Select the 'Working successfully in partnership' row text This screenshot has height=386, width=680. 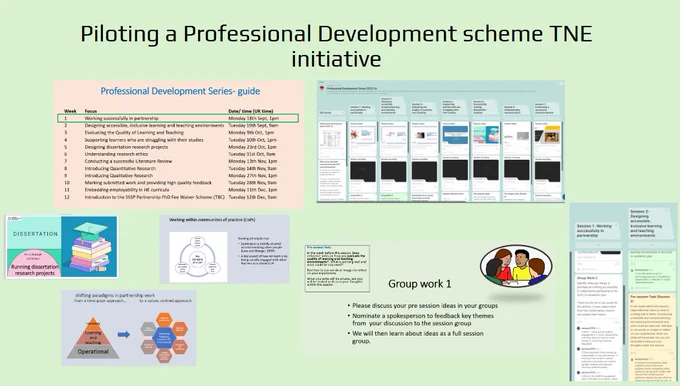121,118
